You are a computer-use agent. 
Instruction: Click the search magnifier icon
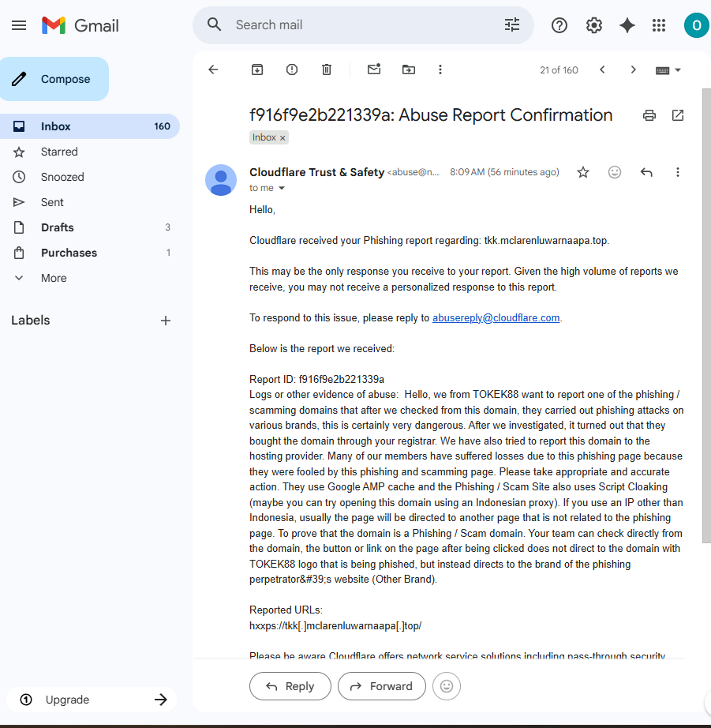(214, 24)
